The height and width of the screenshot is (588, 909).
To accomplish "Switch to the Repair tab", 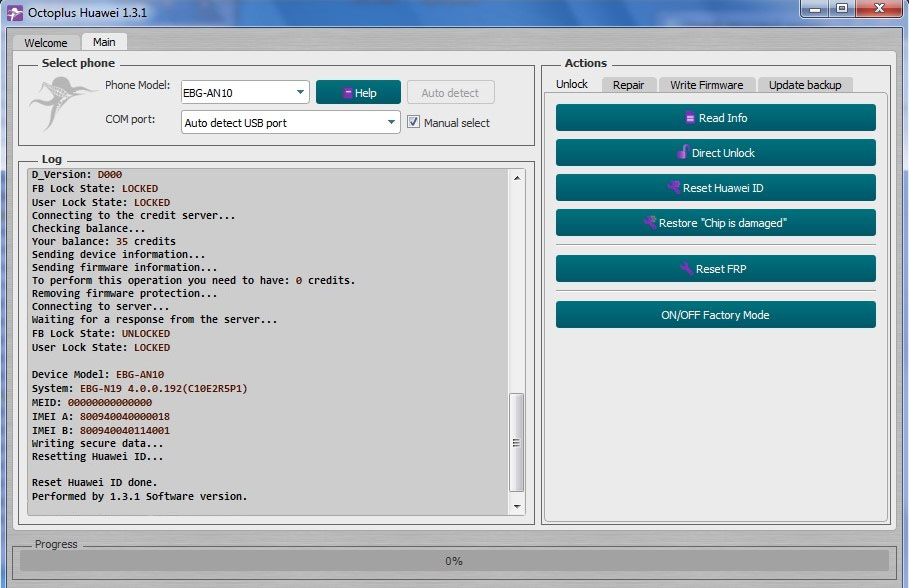I will click(x=628, y=85).
